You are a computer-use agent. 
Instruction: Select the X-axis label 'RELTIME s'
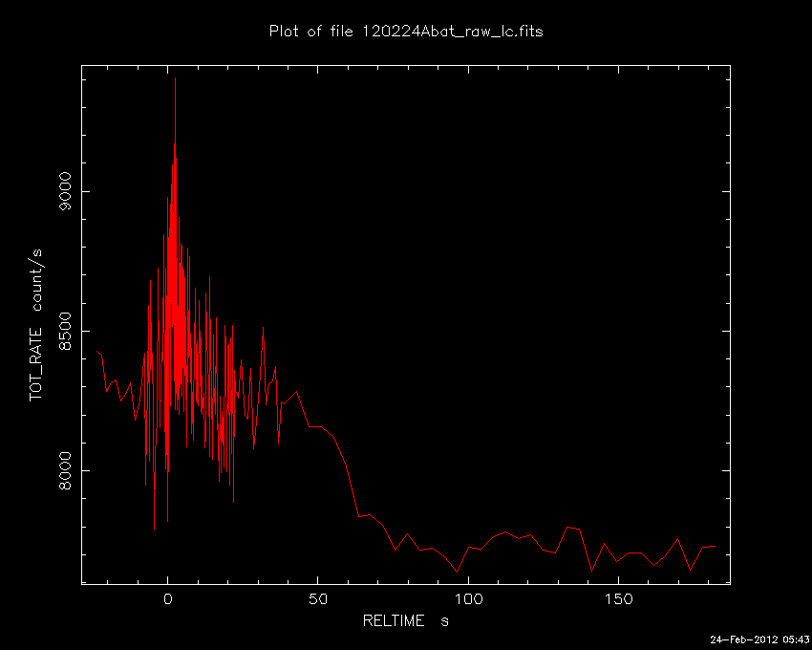tap(406, 620)
